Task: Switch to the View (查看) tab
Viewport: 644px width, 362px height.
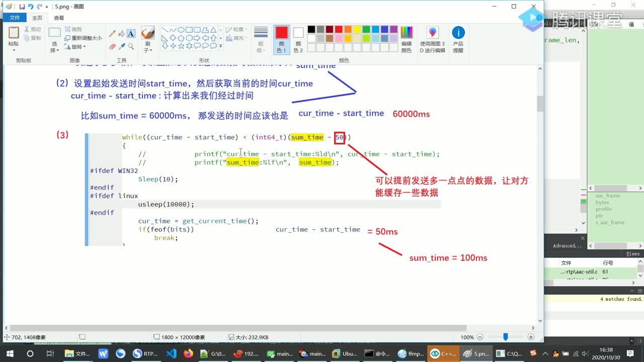Action: click(59, 18)
